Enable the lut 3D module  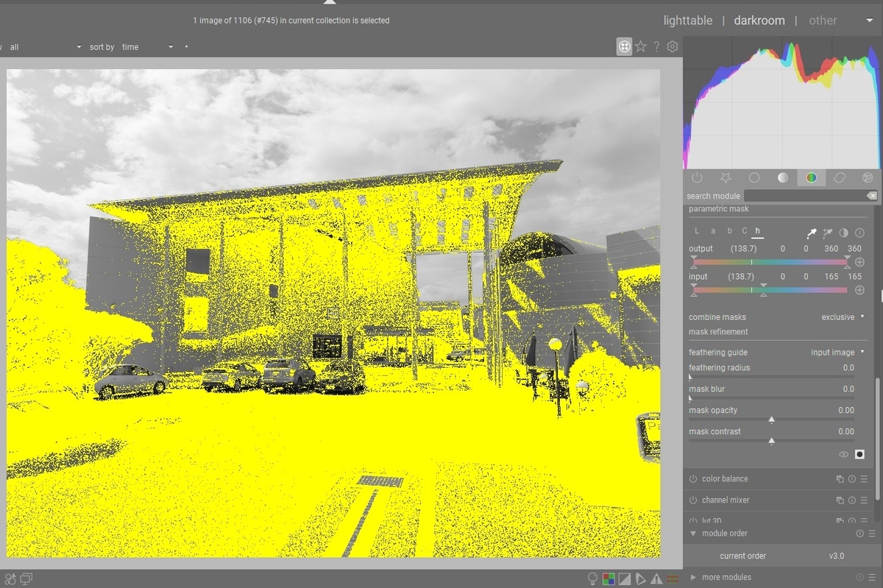(693, 520)
